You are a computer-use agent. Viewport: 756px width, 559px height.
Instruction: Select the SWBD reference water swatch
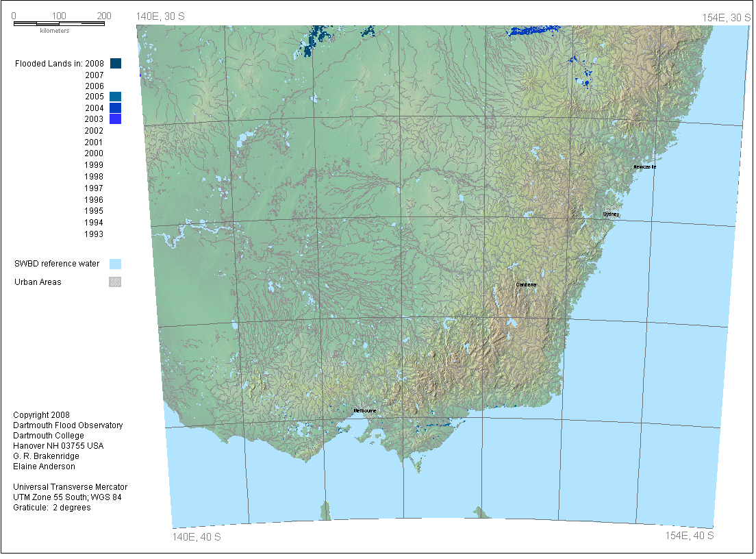pyautogui.click(x=115, y=264)
